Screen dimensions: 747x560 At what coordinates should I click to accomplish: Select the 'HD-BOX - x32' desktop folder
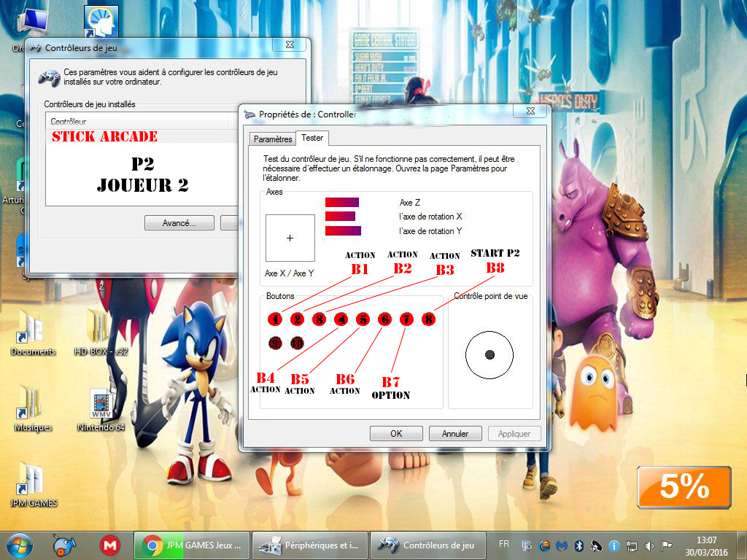click(101, 332)
